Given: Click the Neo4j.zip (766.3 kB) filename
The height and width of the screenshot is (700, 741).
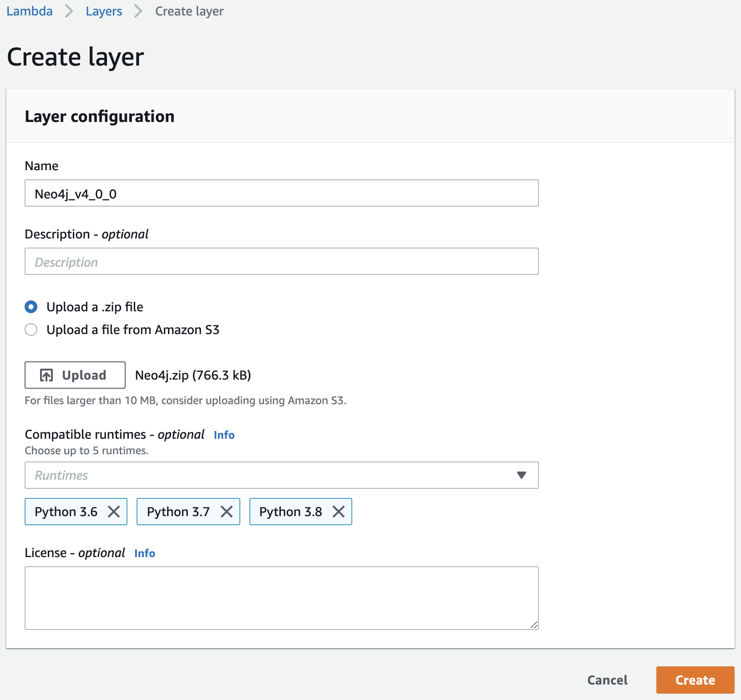Looking at the screenshot, I should point(193,375).
